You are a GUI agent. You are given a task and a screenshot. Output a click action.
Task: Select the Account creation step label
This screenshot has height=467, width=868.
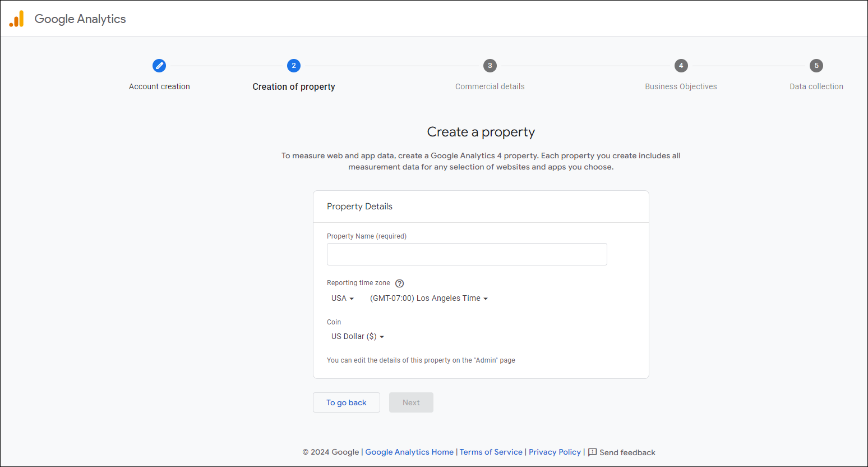(159, 86)
